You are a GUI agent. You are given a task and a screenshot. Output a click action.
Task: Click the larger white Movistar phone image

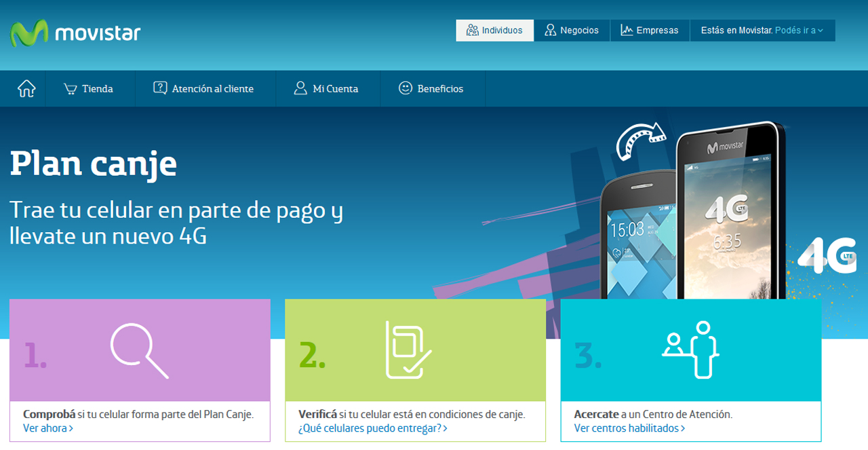[731, 210]
